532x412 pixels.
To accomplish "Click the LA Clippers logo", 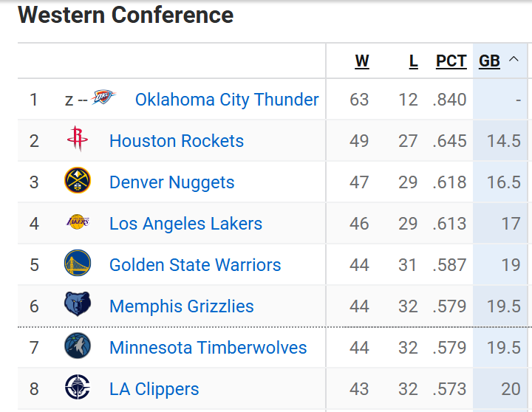I will [78, 387].
